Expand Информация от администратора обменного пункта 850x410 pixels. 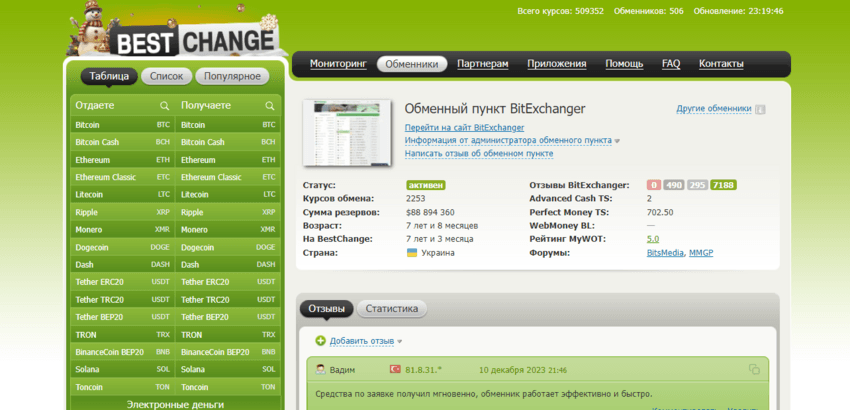point(510,141)
